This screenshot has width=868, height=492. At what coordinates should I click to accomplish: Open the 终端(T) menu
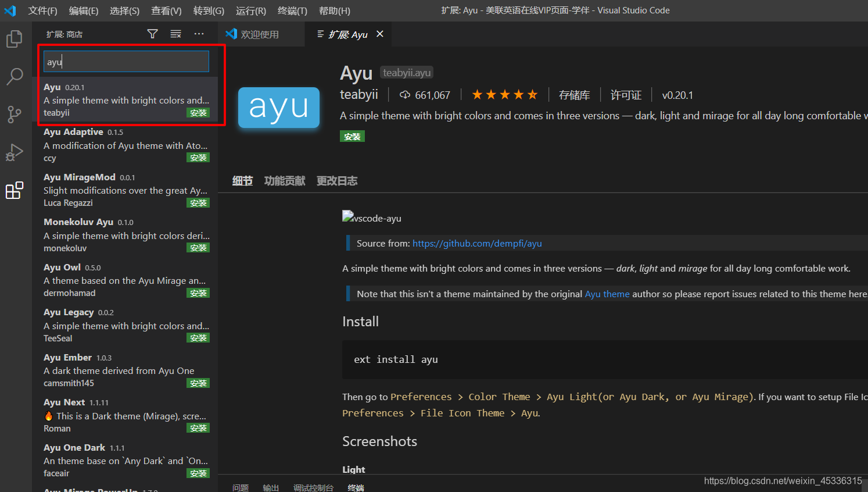pyautogui.click(x=292, y=10)
